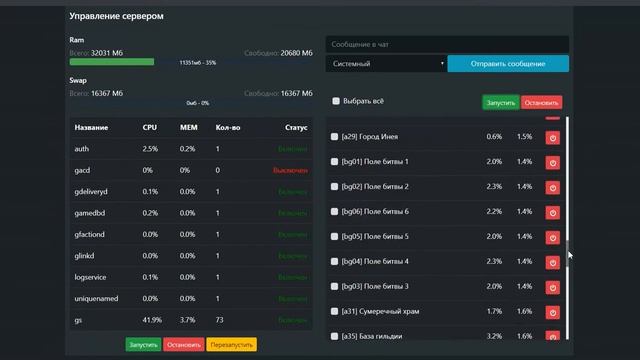Screen dimensions: 640x360
Task: Click the 3.7% MEM value of gs
Action: (187, 320)
